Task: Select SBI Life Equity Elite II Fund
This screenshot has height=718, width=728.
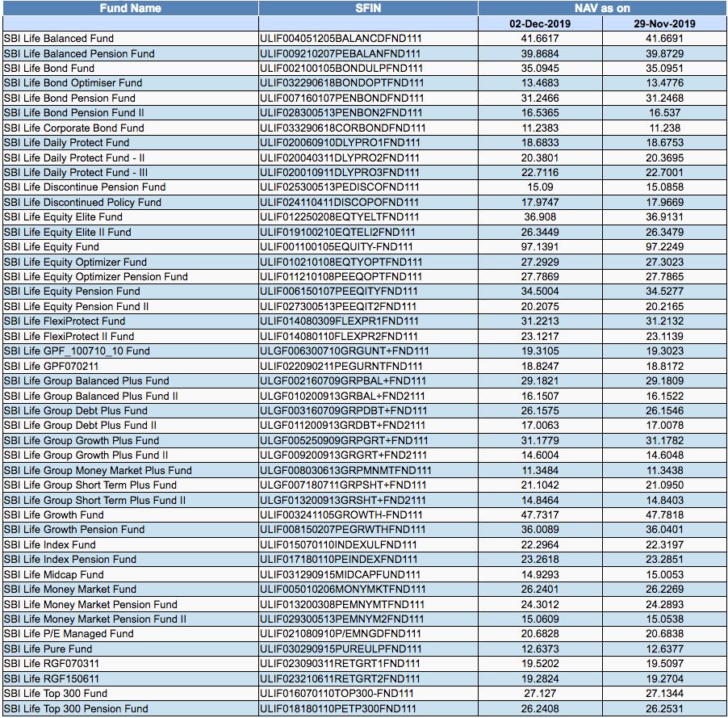Action: [x=67, y=232]
